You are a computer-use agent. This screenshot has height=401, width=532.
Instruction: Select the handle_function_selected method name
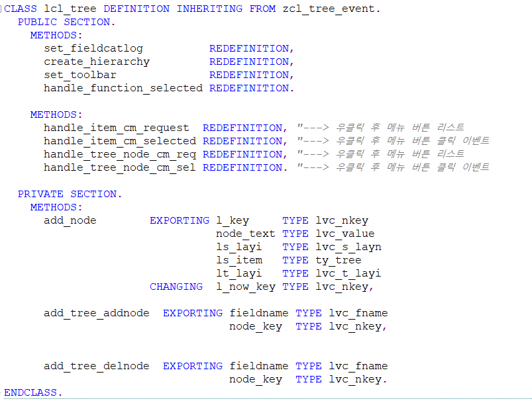(123, 88)
